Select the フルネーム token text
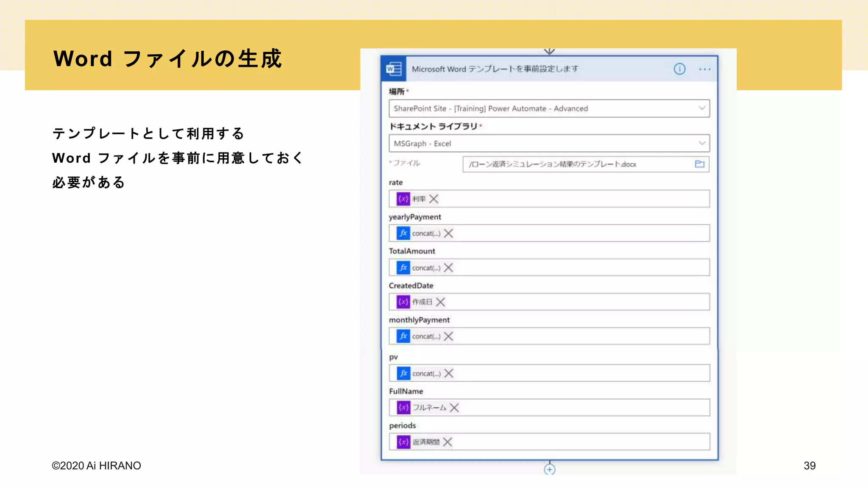This screenshot has width=868, height=488. (429, 408)
